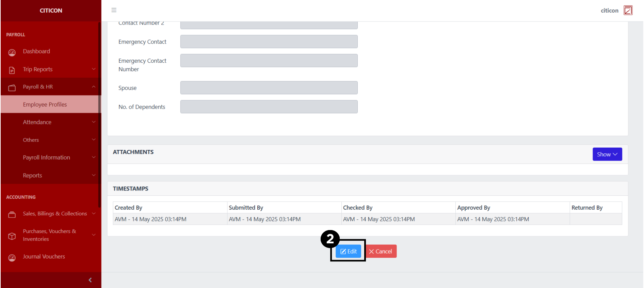The height and width of the screenshot is (288, 644).
Task: Click the Emergency Contact input field
Action: click(x=269, y=42)
